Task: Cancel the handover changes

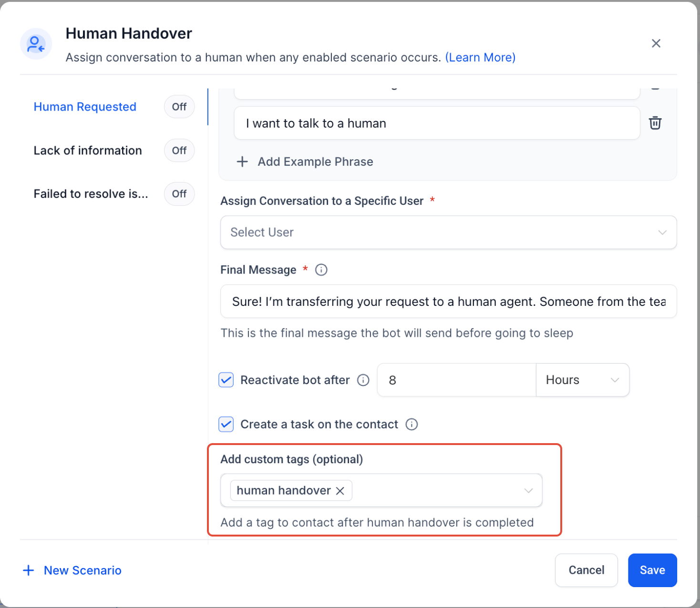Action: (587, 570)
